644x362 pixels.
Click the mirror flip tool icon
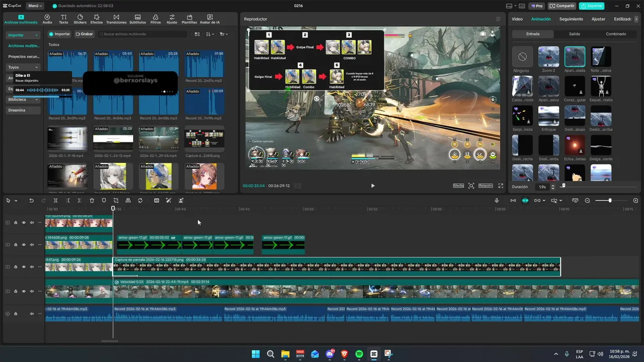point(128,201)
